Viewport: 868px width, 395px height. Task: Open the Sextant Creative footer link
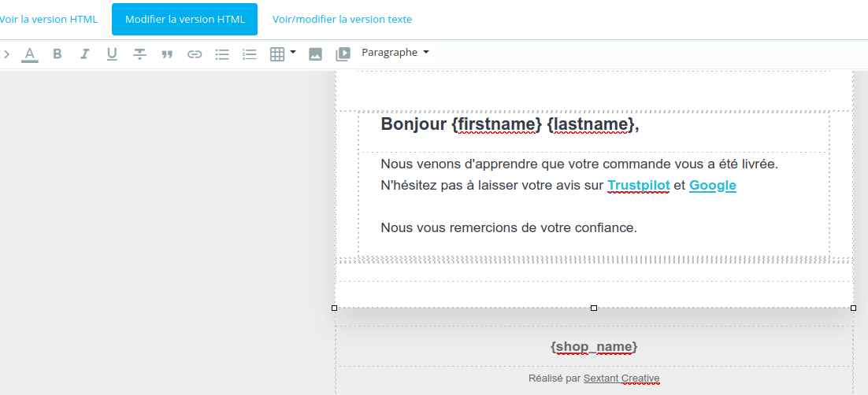coord(621,378)
